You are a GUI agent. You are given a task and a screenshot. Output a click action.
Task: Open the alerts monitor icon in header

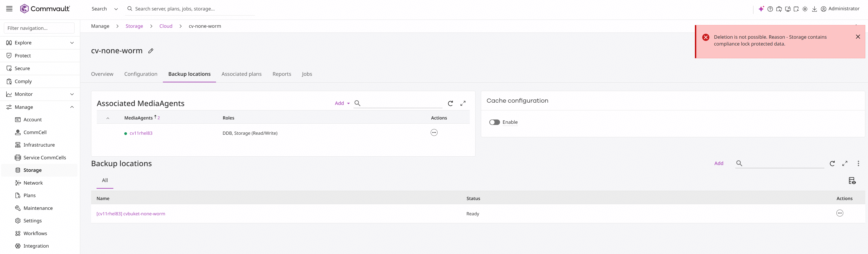point(787,9)
